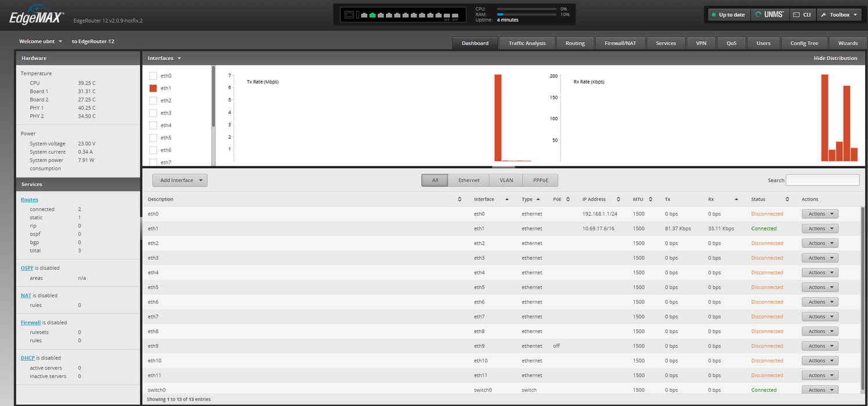This screenshot has width=868, height=406.
Task: Click the RAM usage bar
Action: point(526,14)
